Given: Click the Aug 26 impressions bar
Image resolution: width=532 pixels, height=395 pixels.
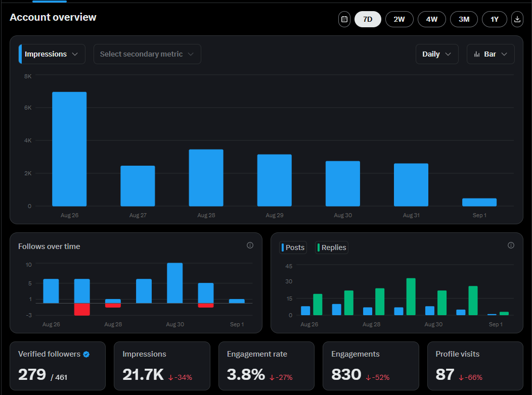Looking at the screenshot, I should tap(69, 149).
